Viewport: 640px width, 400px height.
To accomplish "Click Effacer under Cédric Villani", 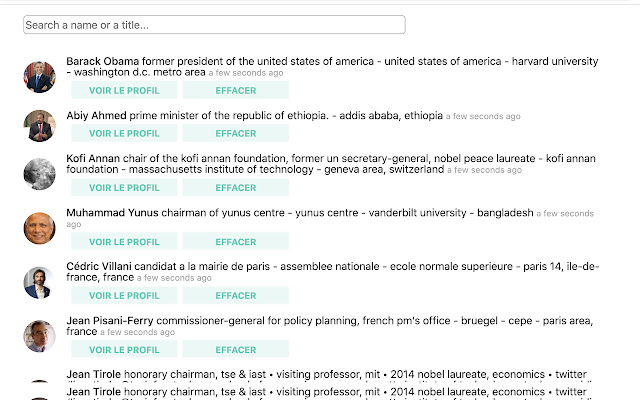I will point(236,295).
